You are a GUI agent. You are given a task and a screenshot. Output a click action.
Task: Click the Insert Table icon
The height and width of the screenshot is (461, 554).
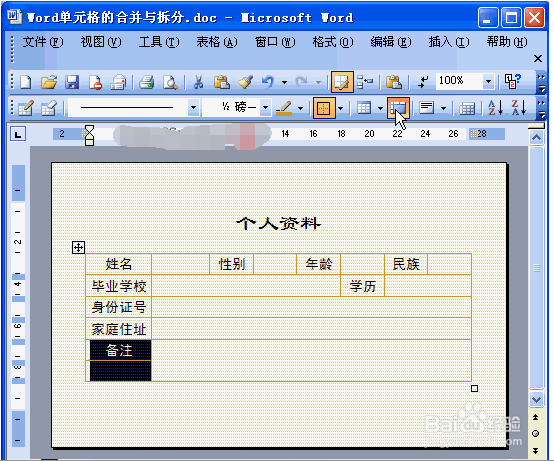364,108
